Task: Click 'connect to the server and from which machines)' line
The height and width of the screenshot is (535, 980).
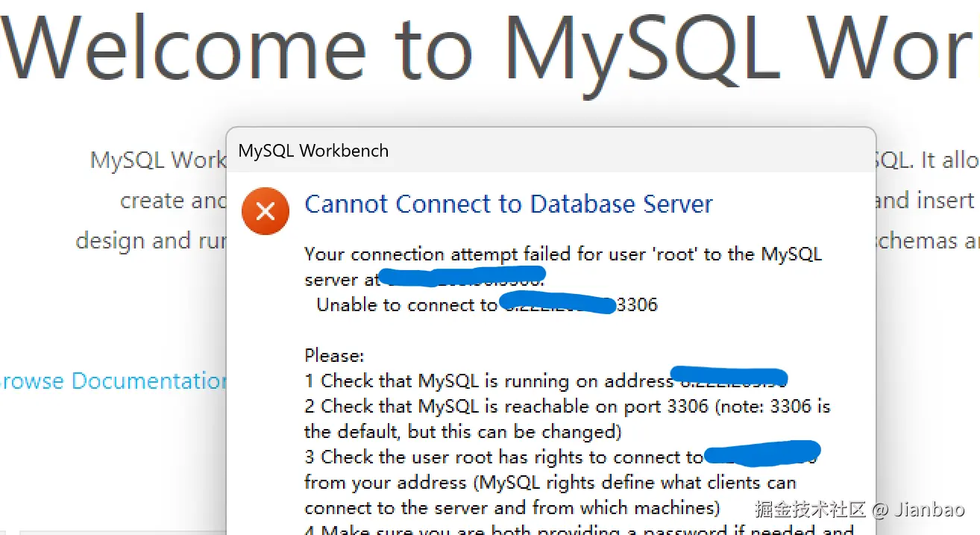Action: coord(512,508)
